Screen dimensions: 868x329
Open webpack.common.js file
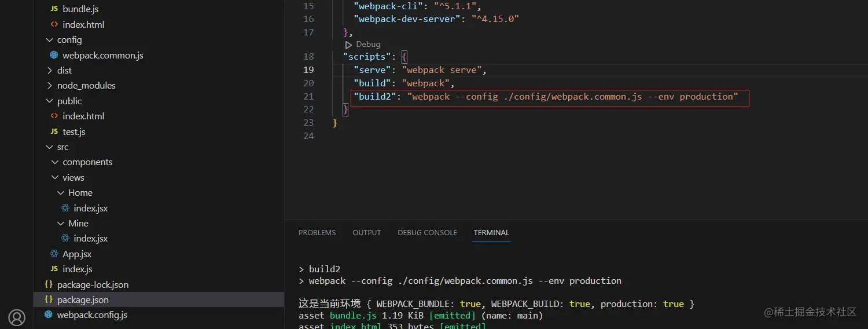(103, 56)
